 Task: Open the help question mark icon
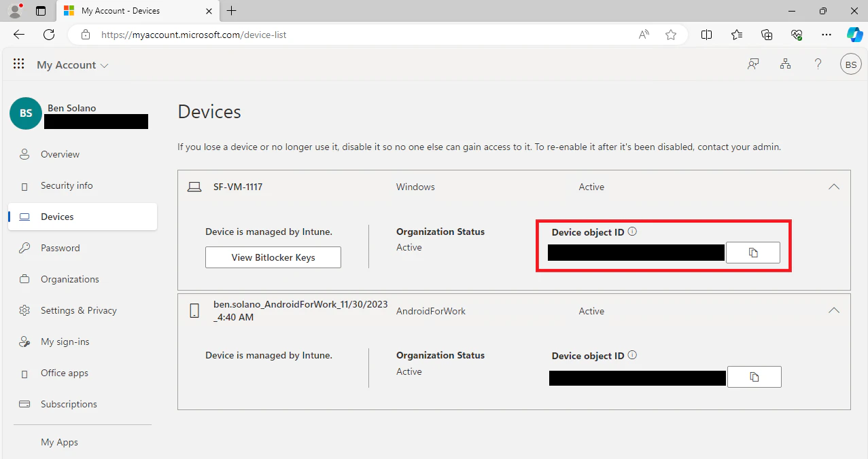(x=818, y=65)
